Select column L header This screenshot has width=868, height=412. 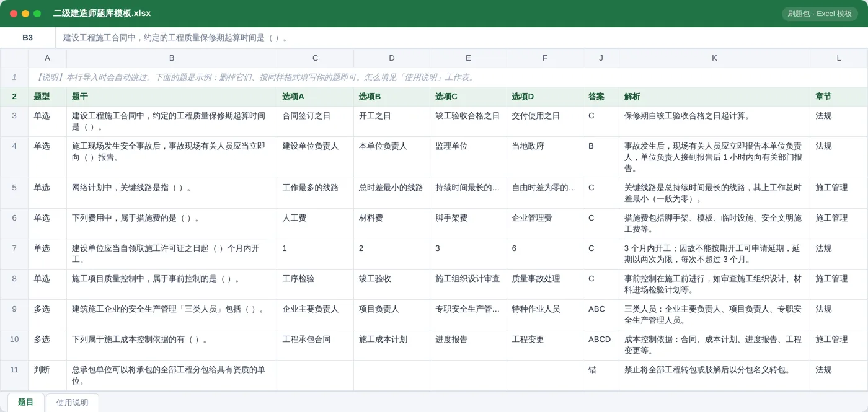(x=839, y=58)
